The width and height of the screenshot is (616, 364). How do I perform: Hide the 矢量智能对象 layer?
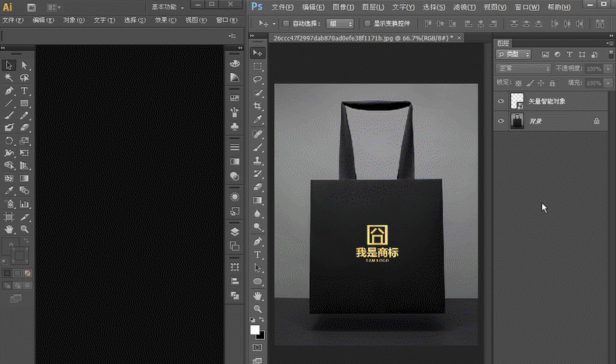[501, 101]
